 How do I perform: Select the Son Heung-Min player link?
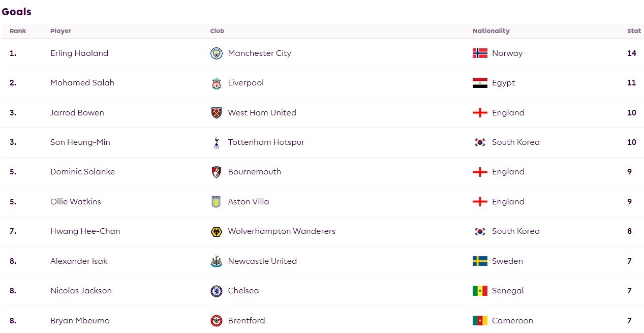80,142
